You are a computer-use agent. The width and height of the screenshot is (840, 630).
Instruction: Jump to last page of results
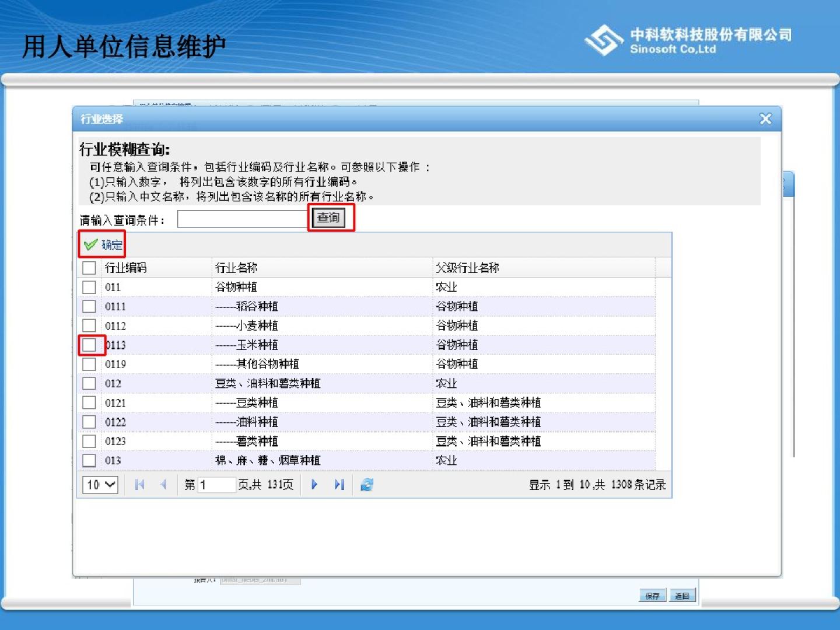pos(339,485)
